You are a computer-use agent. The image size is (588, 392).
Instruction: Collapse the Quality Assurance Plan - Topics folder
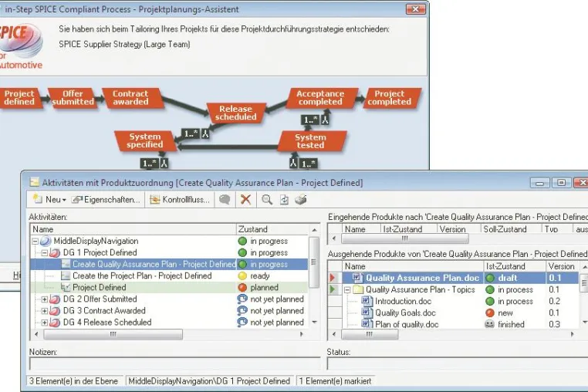point(347,290)
